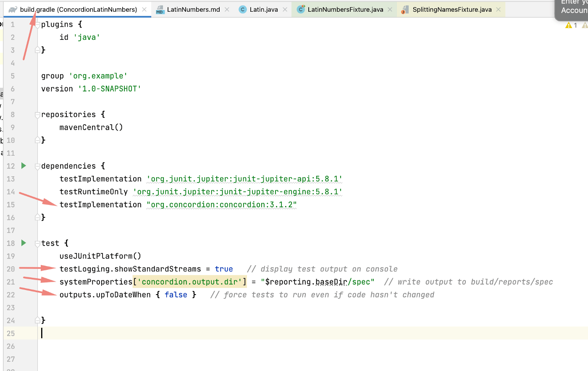Screen dimensions: 588x371
Task: Click the Gradle icon on build.gradle tab
Action: tap(12, 9)
